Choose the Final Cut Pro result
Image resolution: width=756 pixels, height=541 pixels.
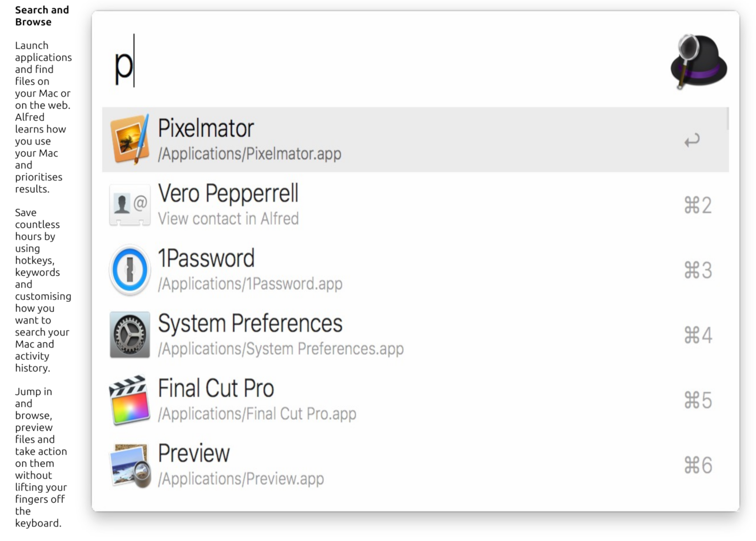(x=216, y=389)
